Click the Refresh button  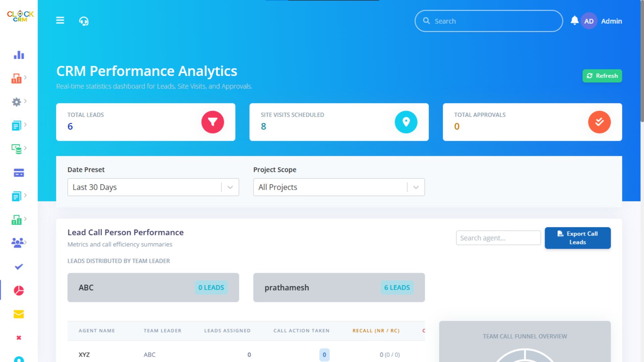(602, 76)
